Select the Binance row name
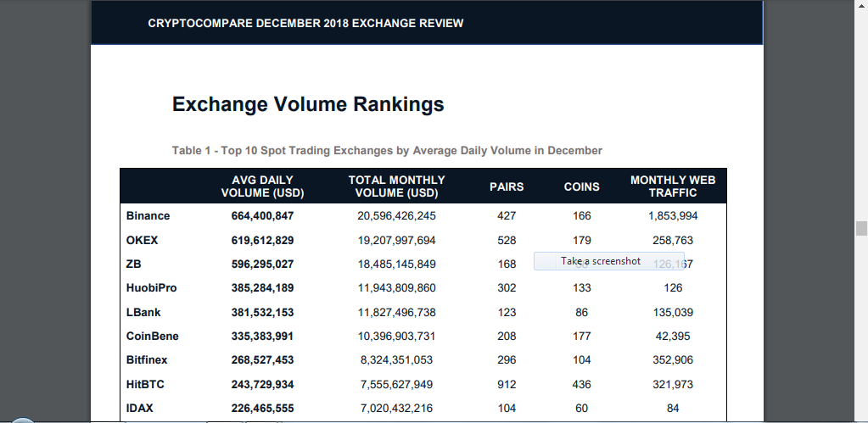Viewport: 868px width, 423px height. (148, 215)
